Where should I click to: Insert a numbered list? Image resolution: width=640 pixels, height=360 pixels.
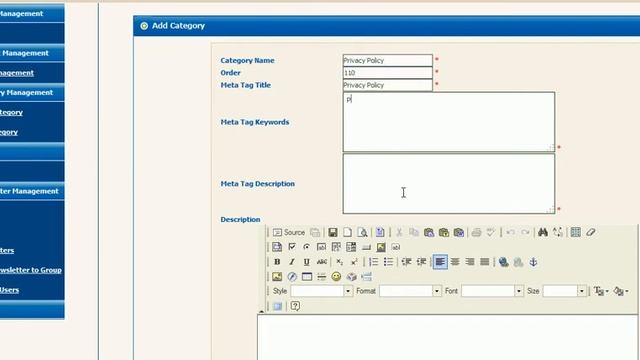click(373, 262)
